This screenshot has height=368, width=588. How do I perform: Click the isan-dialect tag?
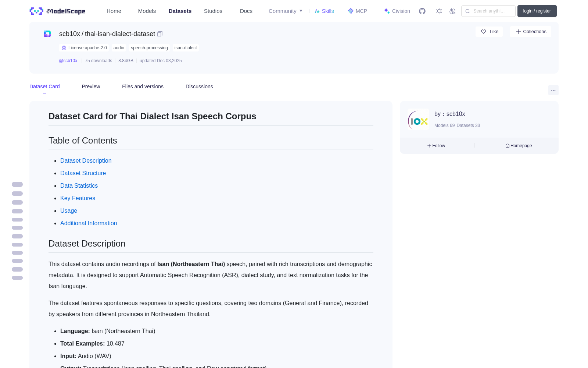(186, 48)
